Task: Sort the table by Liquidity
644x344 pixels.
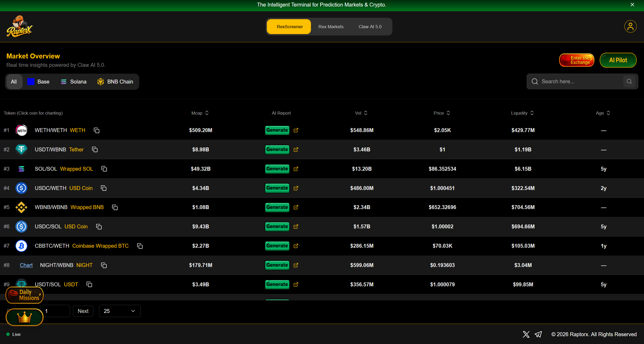Action: tap(522, 113)
